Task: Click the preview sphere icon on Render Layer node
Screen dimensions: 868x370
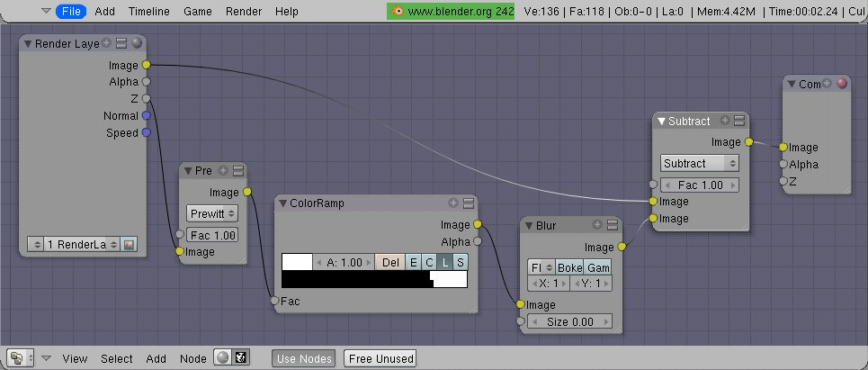Action: (x=136, y=43)
